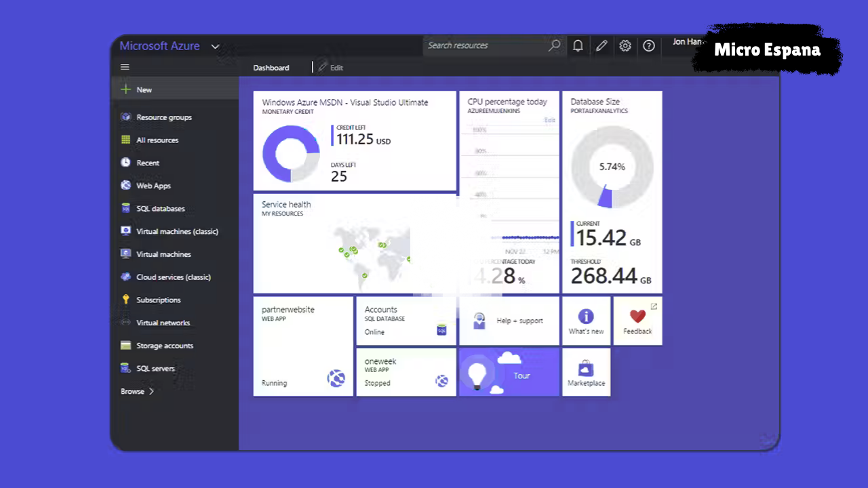This screenshot has height=488, width=868.
Task: Type in the Search resources field
Action: [x=485, y=45]
